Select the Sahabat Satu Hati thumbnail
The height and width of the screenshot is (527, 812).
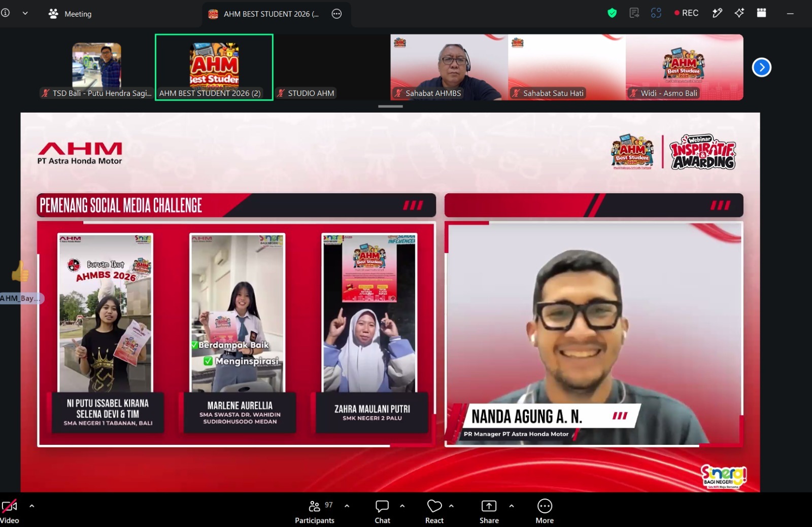click(x=567, y=67)
